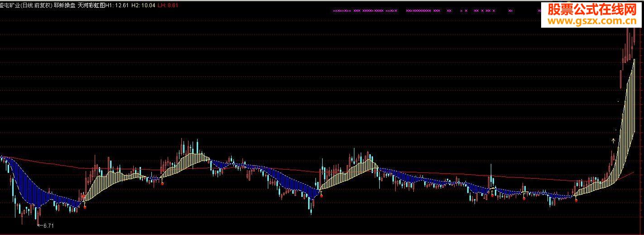
Task: Click the red dot signal beside 6.71 low
Action: click(x=85, y=206)
